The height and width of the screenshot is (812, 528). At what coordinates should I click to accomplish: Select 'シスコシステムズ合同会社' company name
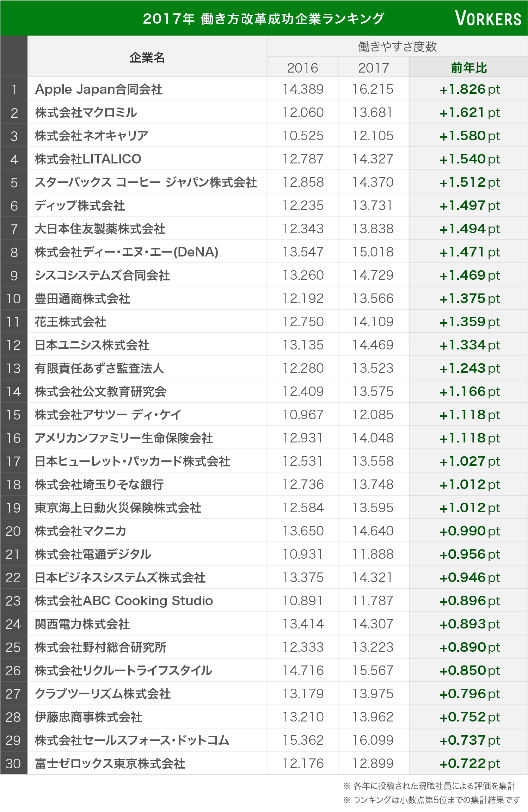point(103,275)
